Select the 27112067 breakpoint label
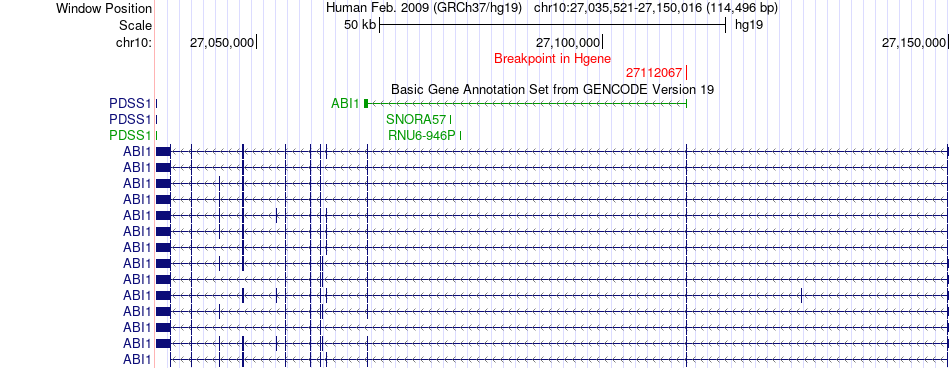The image size is (950, 368). 654,73
